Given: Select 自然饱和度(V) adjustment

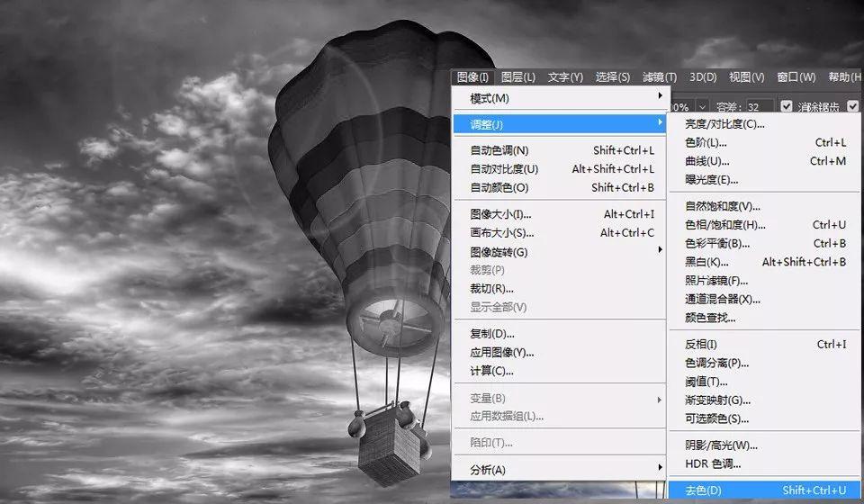Looking at the screenshot, I should pyautogui.click(x=765, y=206).
